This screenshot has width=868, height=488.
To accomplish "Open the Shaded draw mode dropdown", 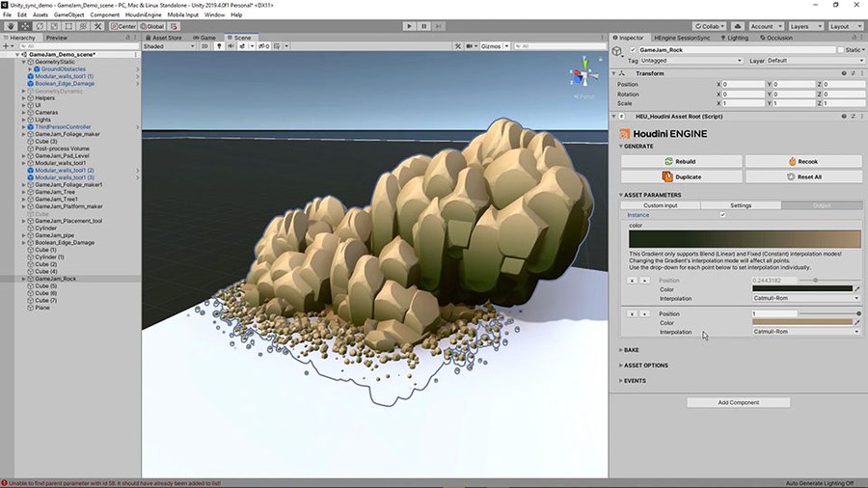I will click(169, 46).
